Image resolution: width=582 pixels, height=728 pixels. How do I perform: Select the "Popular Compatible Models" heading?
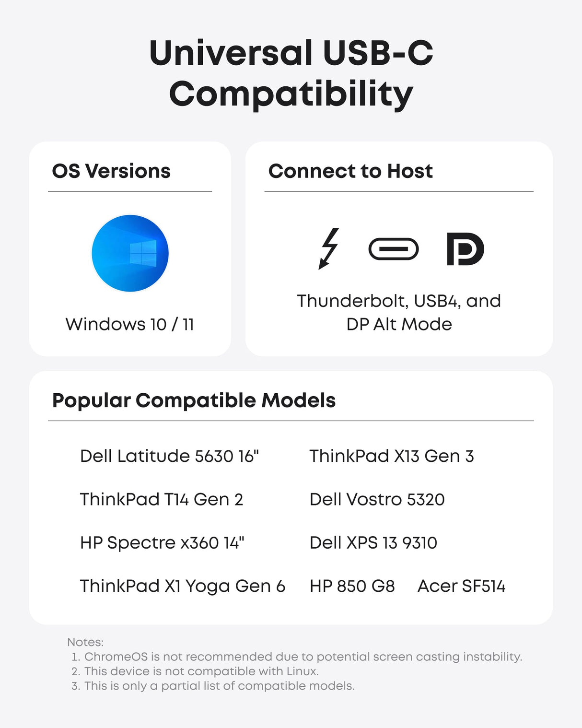(x=194, y=400)
